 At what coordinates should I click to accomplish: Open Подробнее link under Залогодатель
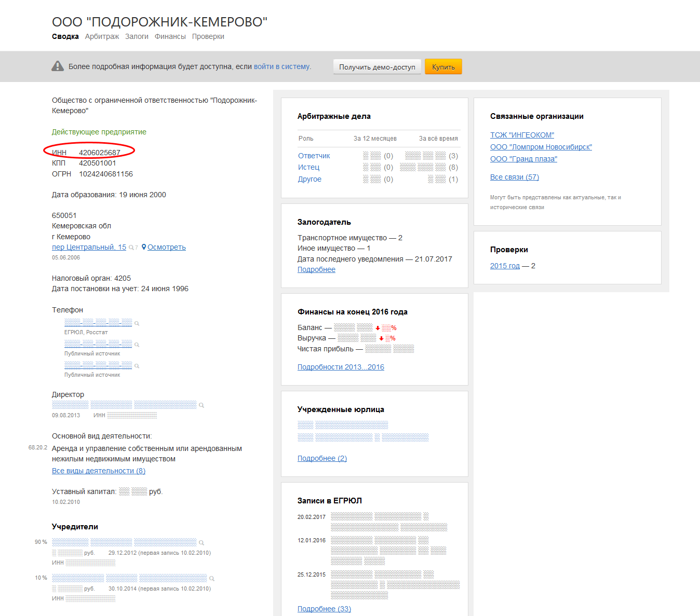click(x=316, y=269)
